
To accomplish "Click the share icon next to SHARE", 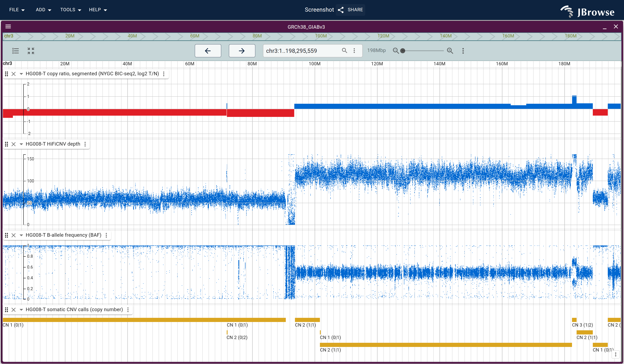I will pos(341,10).
